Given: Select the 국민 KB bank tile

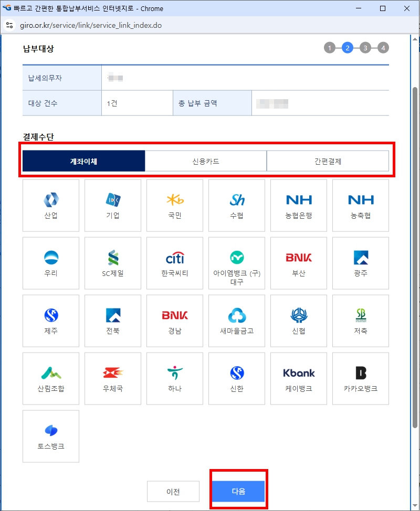Looking at the screenshot, I should (x=175, y=205).
